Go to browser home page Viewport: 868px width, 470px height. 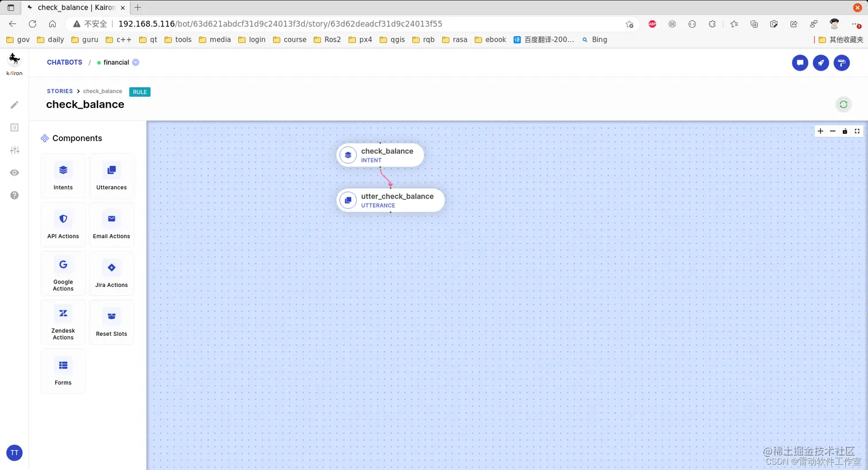pyautogui.click(x=52, y=24)
